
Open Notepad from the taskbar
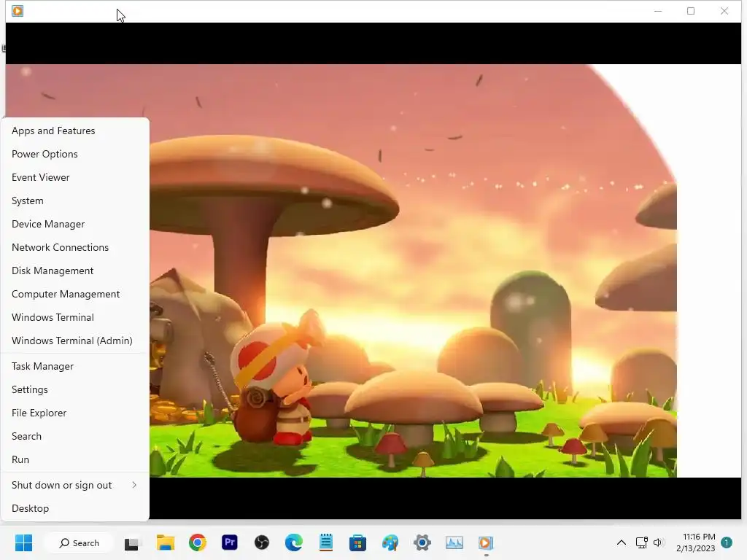pos(326,542)
